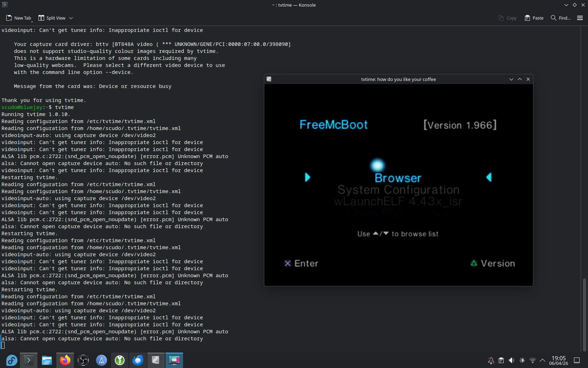The image size is (588, 368).
Task: Open the clipboard tray icon
Action: pos(501,360)
